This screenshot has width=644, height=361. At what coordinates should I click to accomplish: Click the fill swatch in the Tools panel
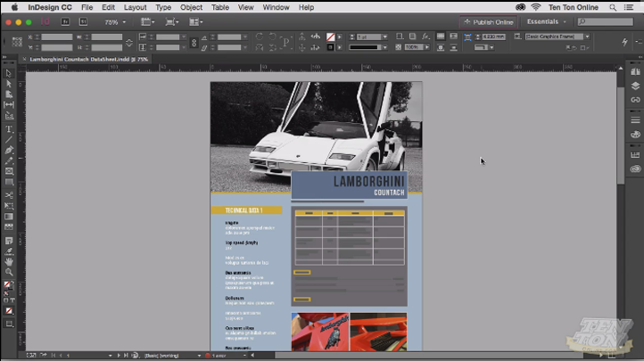coord(7,283)
